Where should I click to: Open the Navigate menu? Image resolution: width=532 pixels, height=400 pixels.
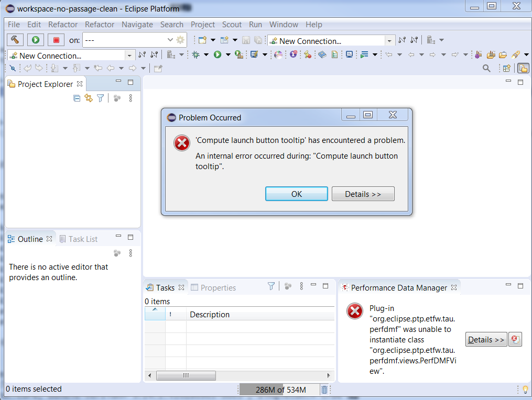pos(137,25)
